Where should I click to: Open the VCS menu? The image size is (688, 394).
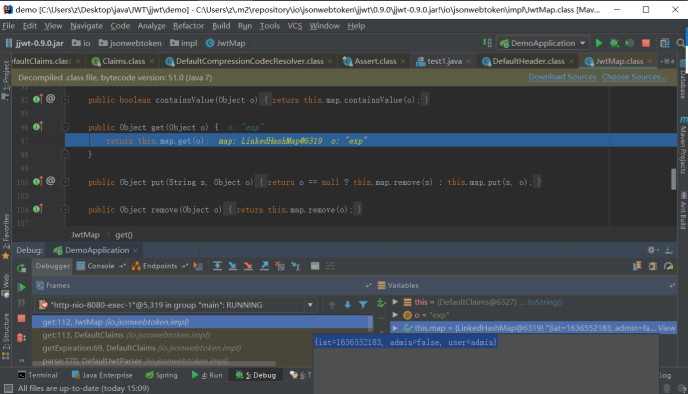[295, 26]
